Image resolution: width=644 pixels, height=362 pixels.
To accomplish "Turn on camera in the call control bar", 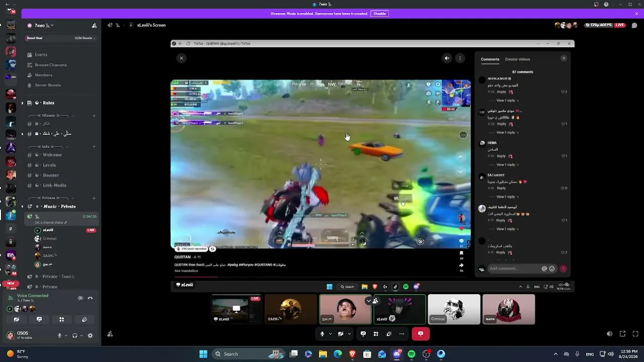I will 341,333.
